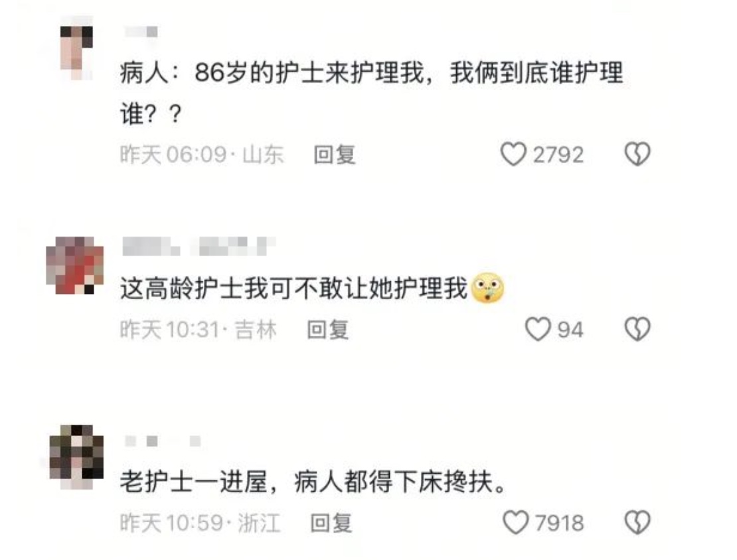The height and width of the screenshot is (560, 737).
Task: Click the 2792 like count
Action: 558,155
